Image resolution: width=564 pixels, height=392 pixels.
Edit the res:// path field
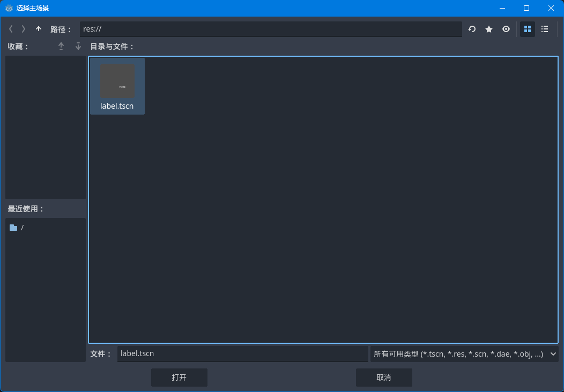[271, 29]
